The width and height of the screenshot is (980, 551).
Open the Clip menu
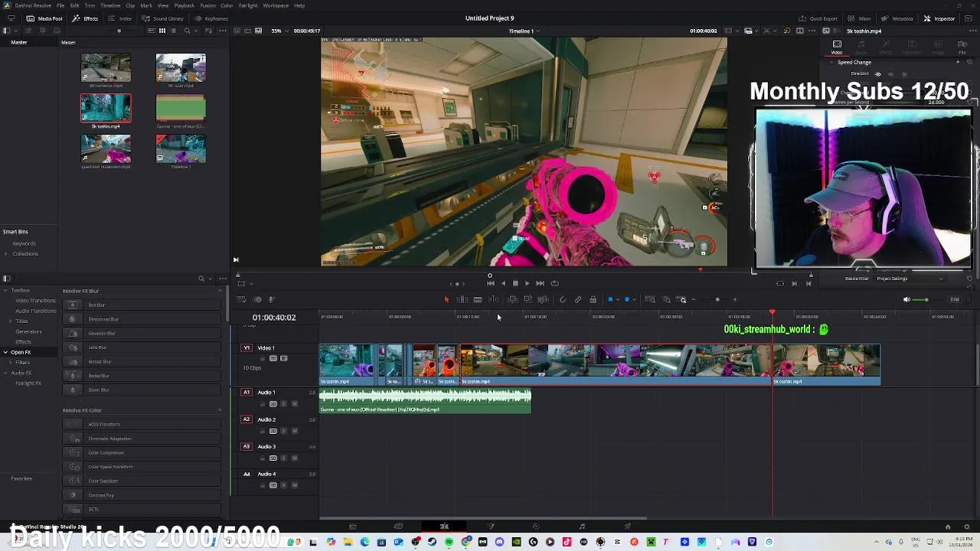(x=130, y=5)
